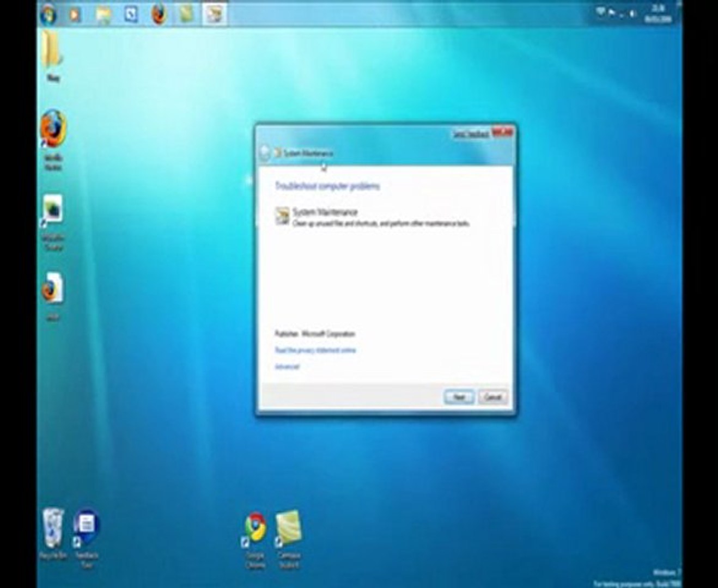Click the wizard Back arrow button
This screenshot has height=588, width=718.
[x=264, y=153]
